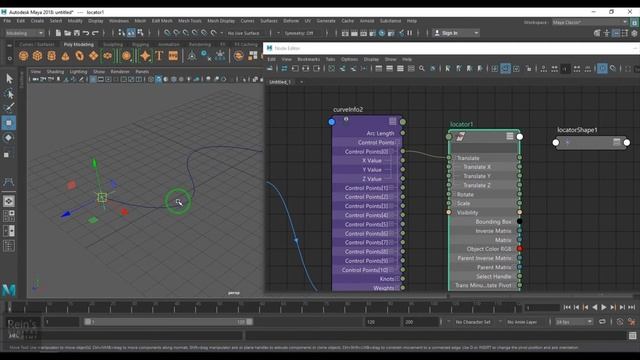
Task: Open the view mode icon on locatorShape1 node
Action: pos(616,142)
